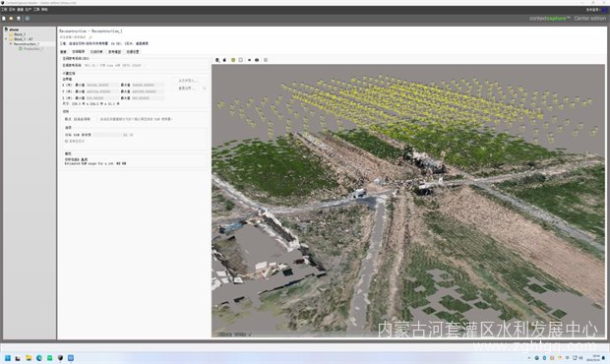Collapse the Block_1 - AT tree node arrow
Image resolution: width=610 pixels, height=364 pixels.
tap(6, 39)
